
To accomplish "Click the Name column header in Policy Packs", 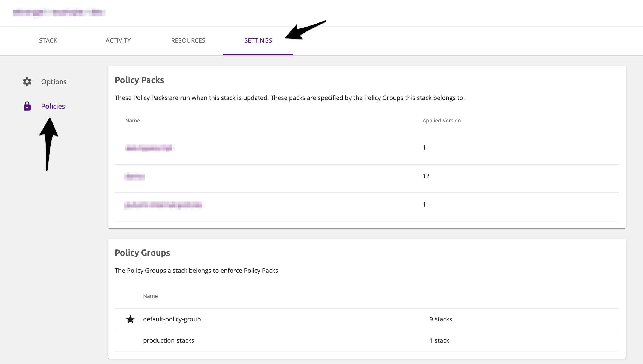I will [x=132, y=120].
